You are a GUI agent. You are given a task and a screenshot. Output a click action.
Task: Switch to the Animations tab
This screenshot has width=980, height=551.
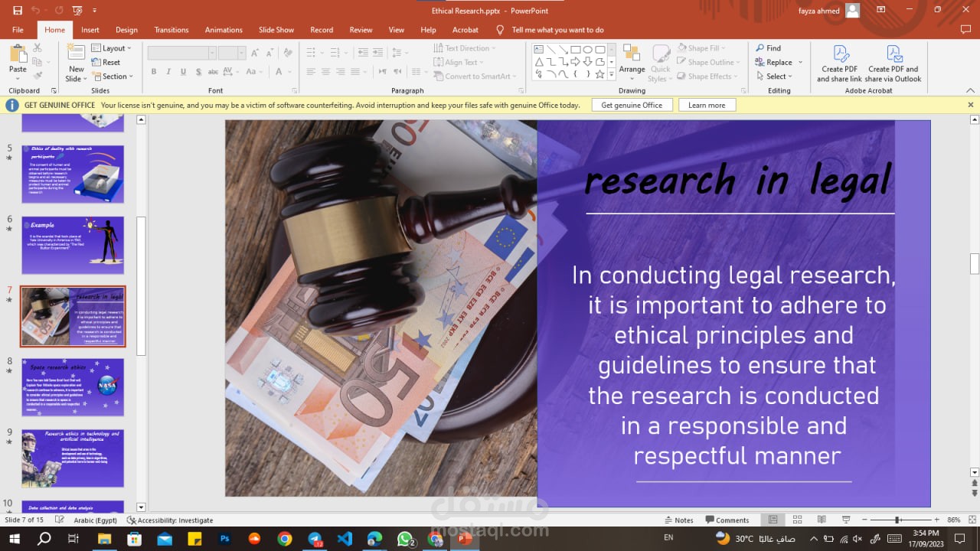(224, 30)
